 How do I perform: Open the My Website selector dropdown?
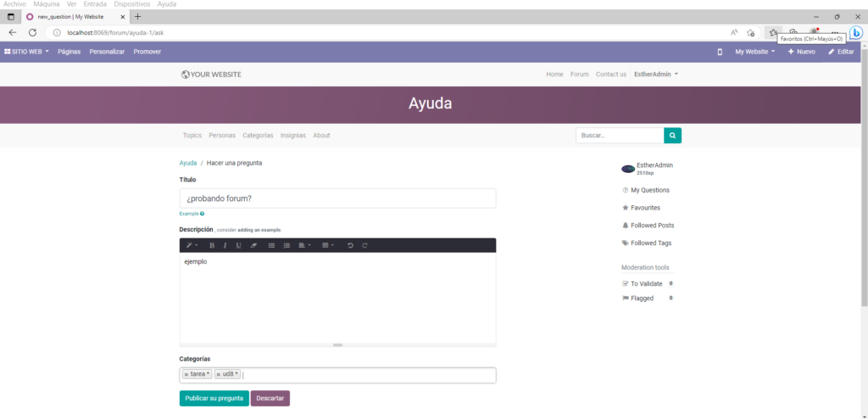(754, 52)
